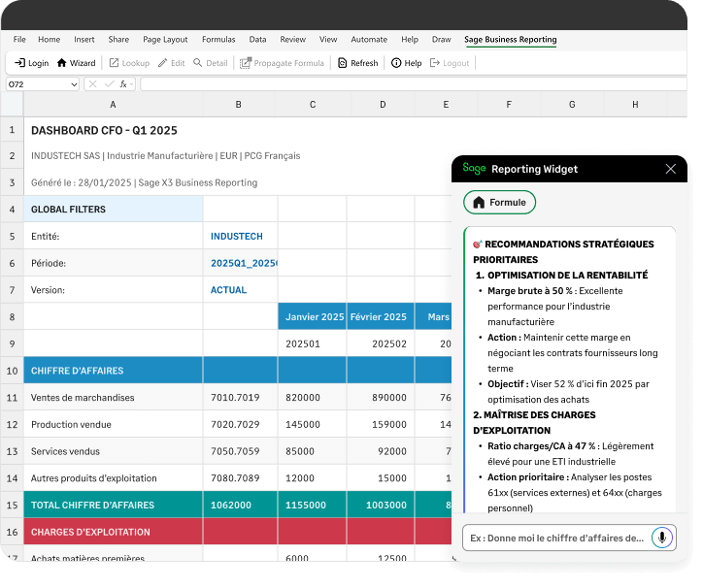Click the Janvier 2025 header cell
The height and width of the screenshot is (588, 703).
point(312,317)
